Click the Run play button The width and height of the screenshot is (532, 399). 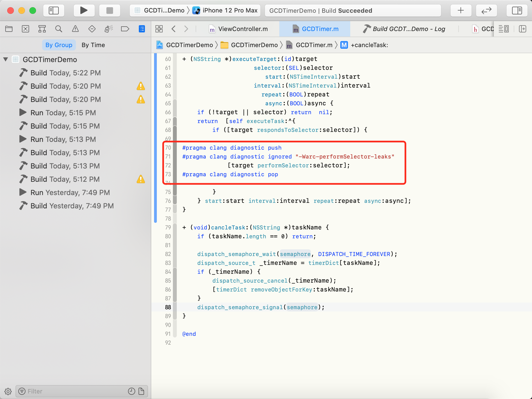click(x=84, y=11)
